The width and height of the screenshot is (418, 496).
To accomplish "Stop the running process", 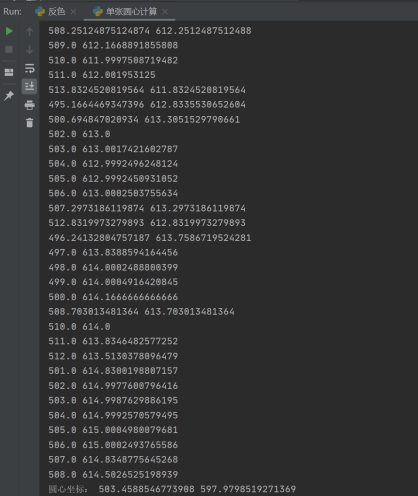I will click(9, 50).
